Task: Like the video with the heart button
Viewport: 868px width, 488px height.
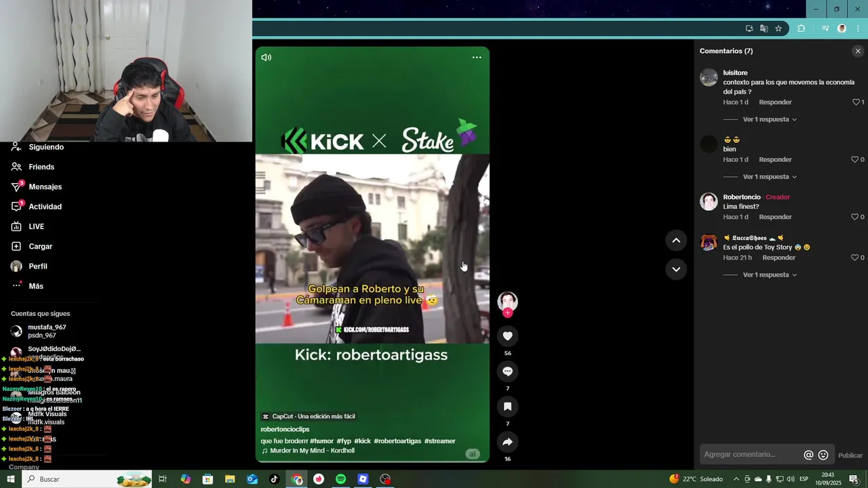Action: coord(507,336)
